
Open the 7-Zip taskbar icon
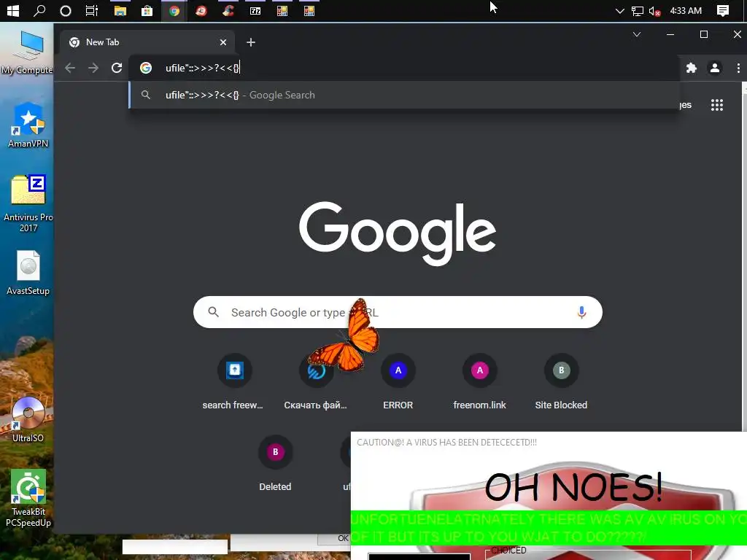point(255,10)
